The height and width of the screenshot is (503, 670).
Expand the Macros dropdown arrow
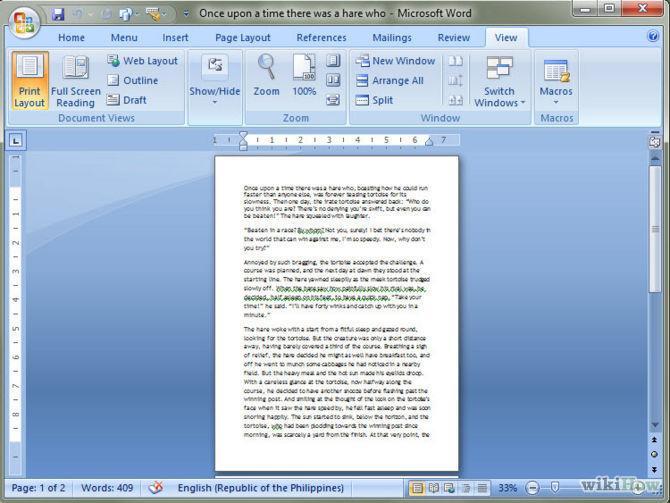556,102
